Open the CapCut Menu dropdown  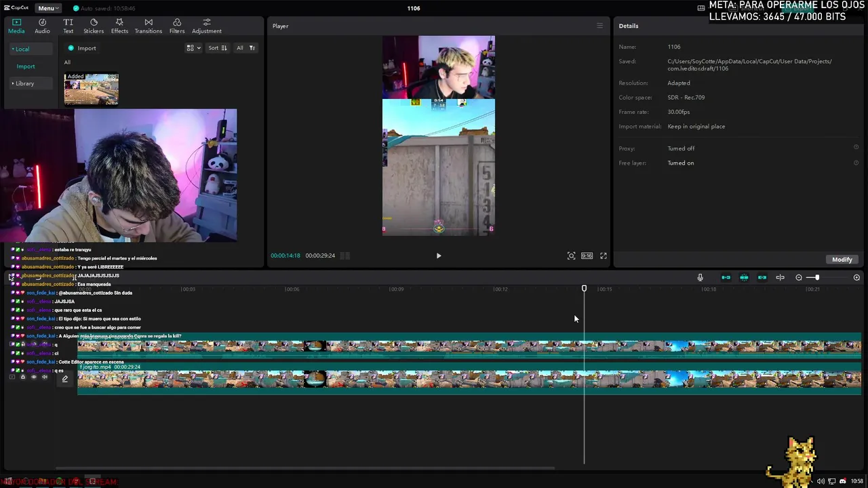coord(47,8)
